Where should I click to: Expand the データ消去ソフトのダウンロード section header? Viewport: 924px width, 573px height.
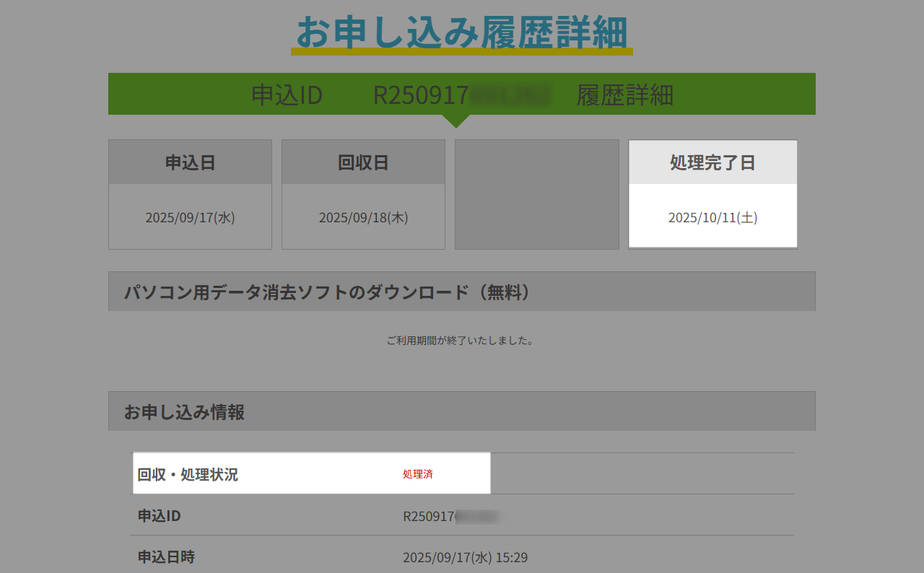coord(461,291)
